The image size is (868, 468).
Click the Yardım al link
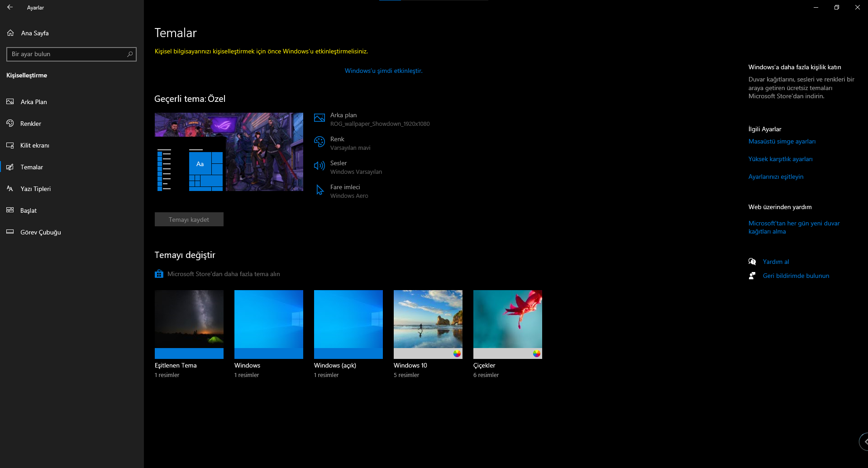pyautogui.click(x=776, y=262)
